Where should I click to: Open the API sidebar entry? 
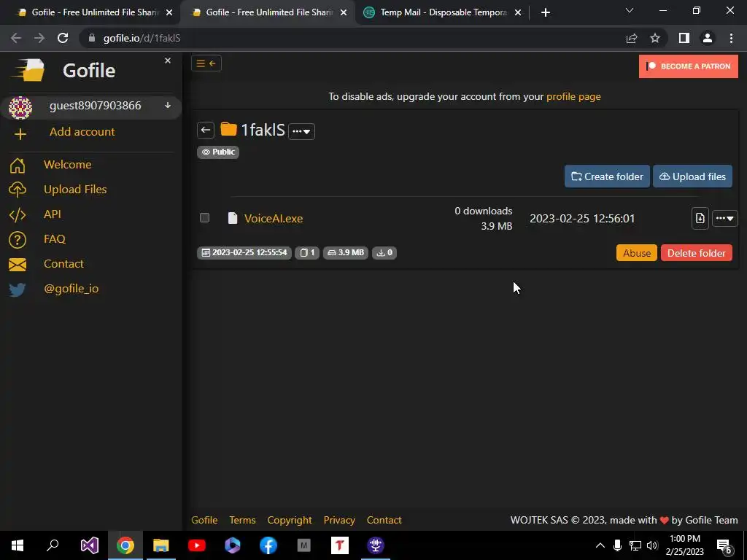pos(53,214)
